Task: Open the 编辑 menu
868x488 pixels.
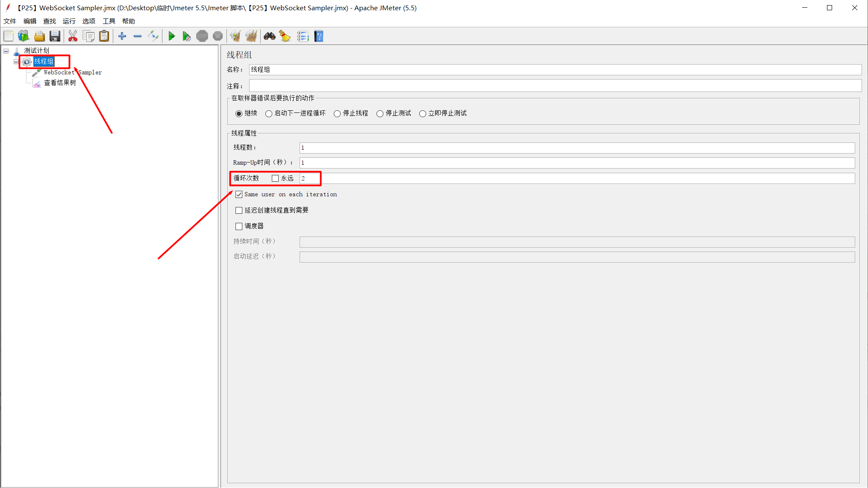Action: [30, 21]
